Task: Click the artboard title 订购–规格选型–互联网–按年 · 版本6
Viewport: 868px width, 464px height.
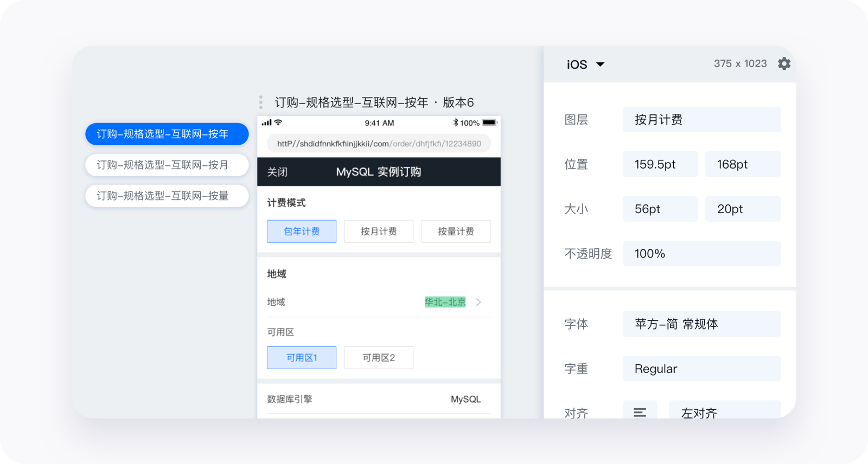Action: click(x=374, y=102)
